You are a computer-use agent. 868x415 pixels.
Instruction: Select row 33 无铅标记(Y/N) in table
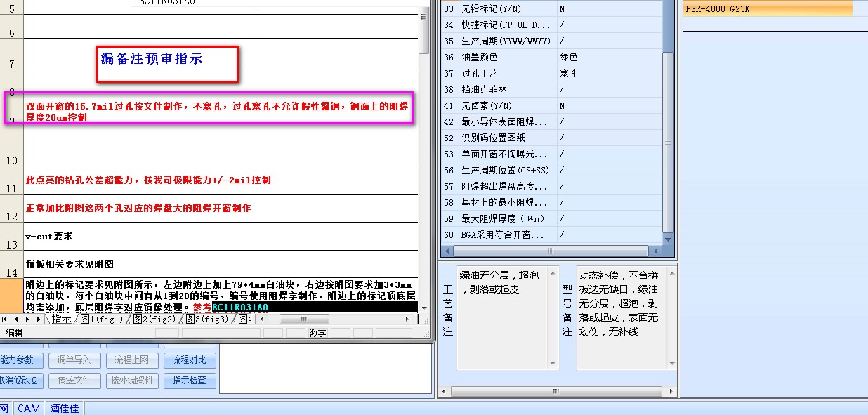[552, 8]
